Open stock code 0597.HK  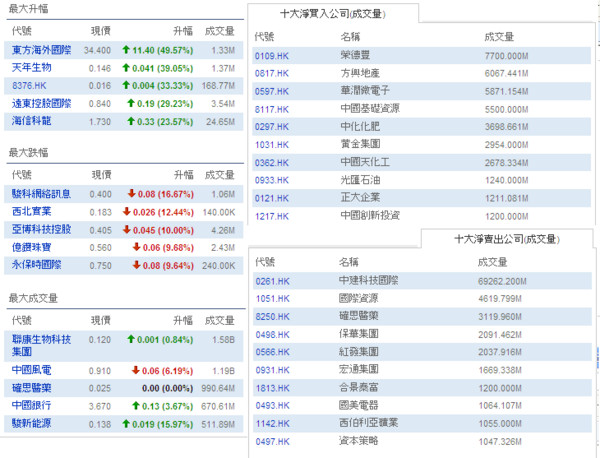tap(272, 91)
